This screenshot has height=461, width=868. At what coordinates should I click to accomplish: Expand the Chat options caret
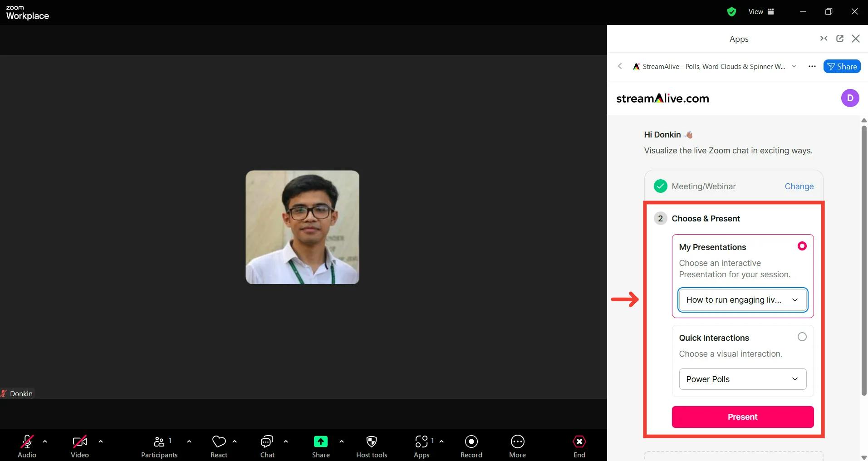(286, 441)
